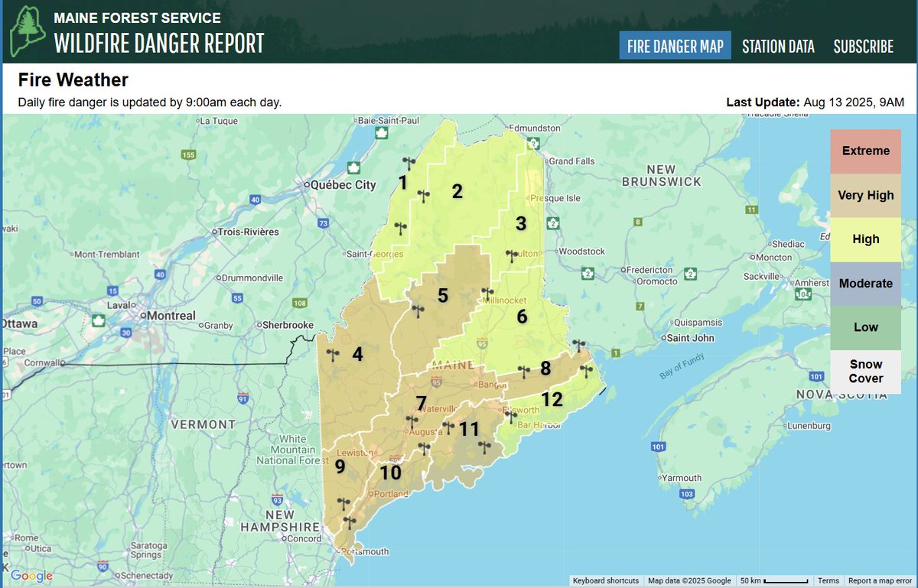
Task: Click the Low danger legend swatch
Action: click(866, 327)
